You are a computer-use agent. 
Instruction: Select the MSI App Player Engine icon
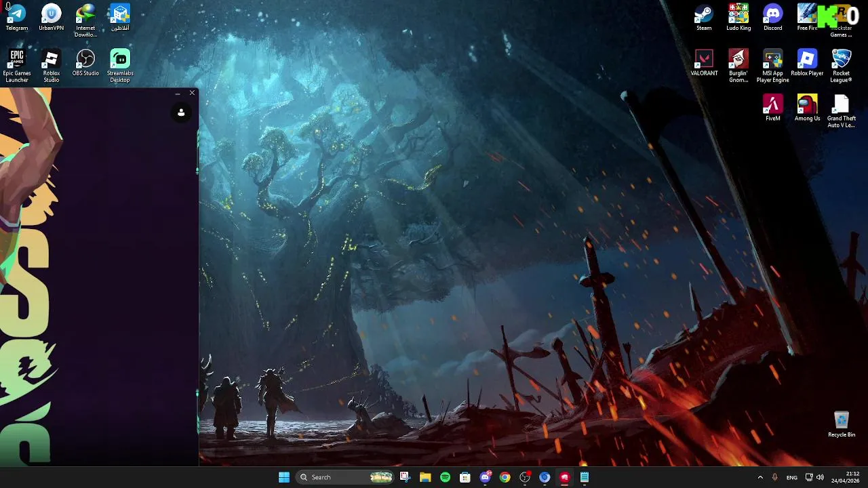click(773, 66)
